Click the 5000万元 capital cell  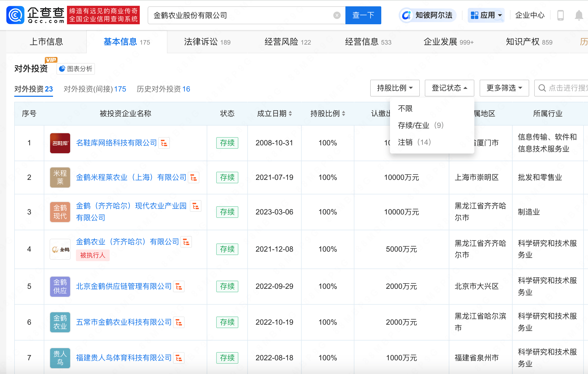point(401,249)
